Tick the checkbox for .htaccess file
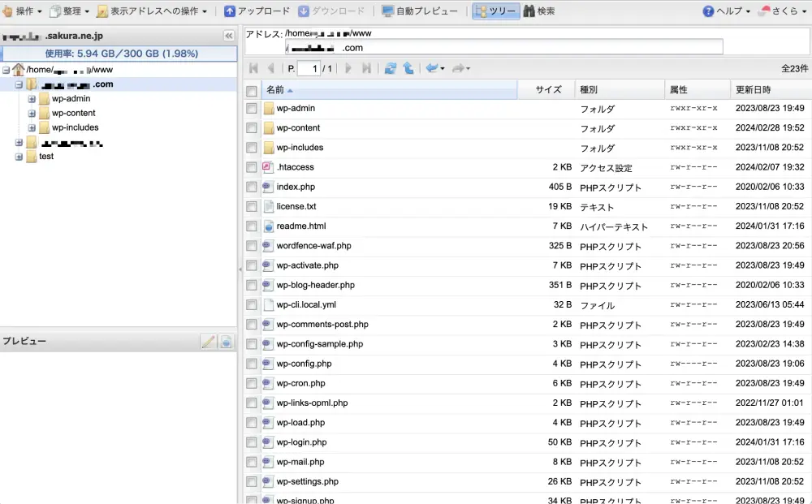 coord(252,167)
